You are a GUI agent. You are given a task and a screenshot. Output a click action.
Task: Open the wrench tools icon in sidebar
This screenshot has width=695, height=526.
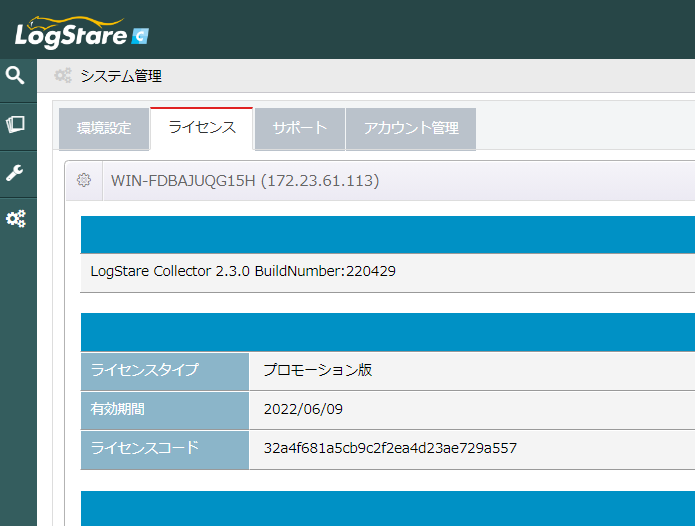click(x=15, y=173)
